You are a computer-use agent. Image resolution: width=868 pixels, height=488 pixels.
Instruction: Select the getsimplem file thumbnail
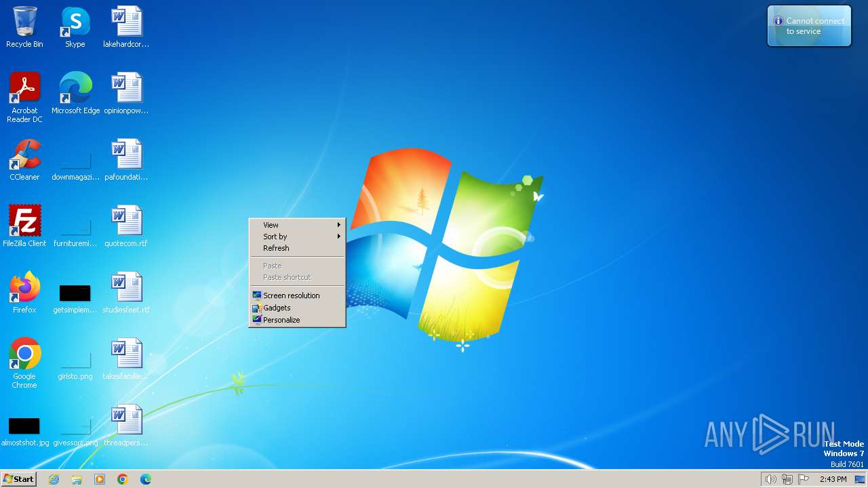(x=75, y=293)
